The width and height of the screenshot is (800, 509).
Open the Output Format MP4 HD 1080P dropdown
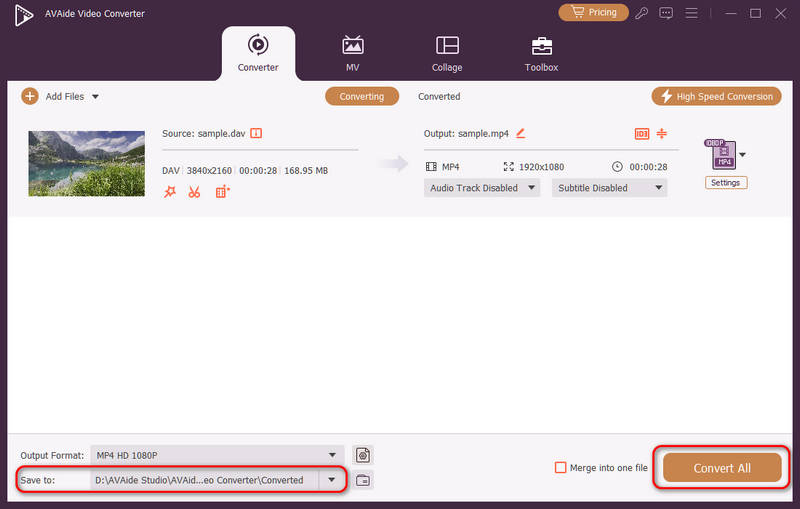(217, 455)
